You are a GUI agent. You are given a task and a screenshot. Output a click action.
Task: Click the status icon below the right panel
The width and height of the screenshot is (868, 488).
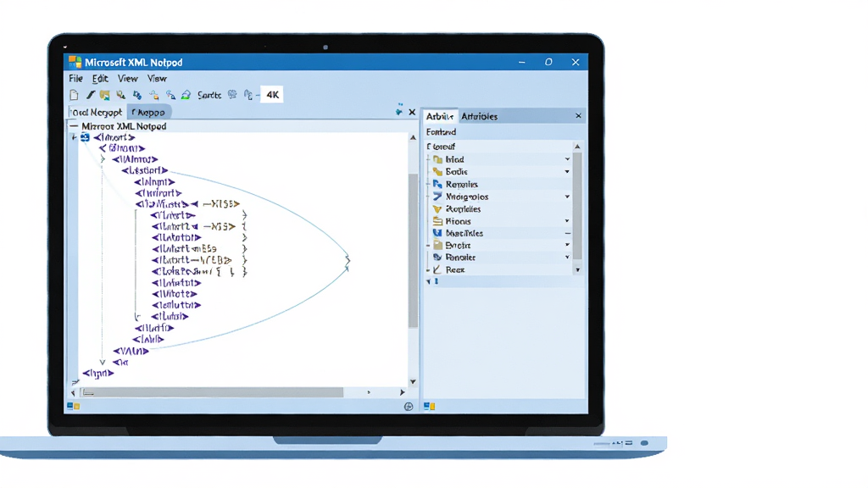click(x=429, y=406)
